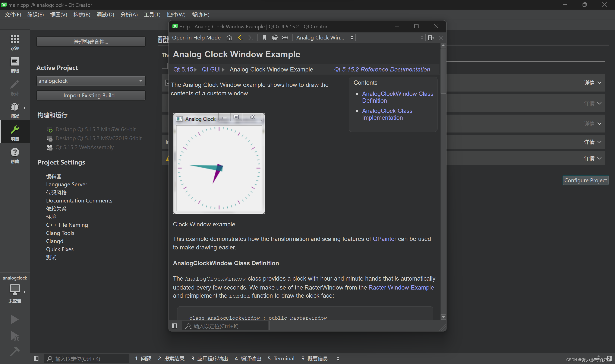Open the QPainter documentation link
Screen dimensions: 615x364
pyautogui.click(x=384, y=239)
